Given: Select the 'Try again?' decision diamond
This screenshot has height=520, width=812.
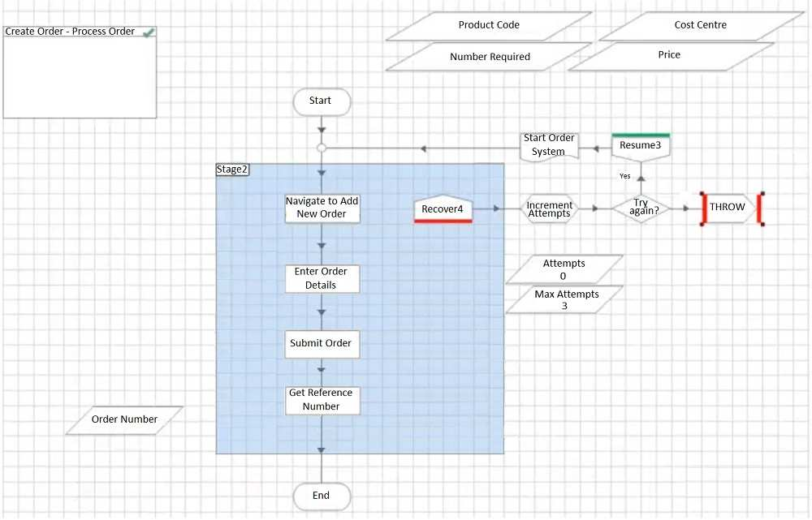Looking at the screenshot, I should (x=641, y=208).
